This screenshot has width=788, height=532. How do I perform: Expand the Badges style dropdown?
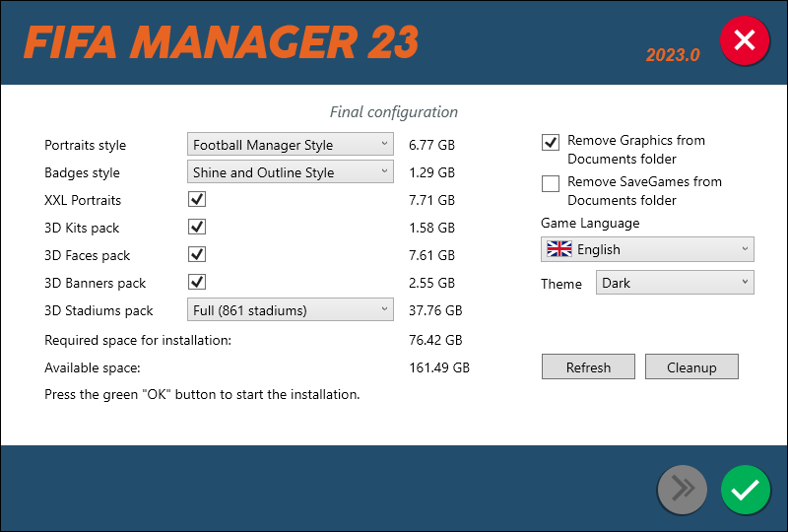(290, 172)
